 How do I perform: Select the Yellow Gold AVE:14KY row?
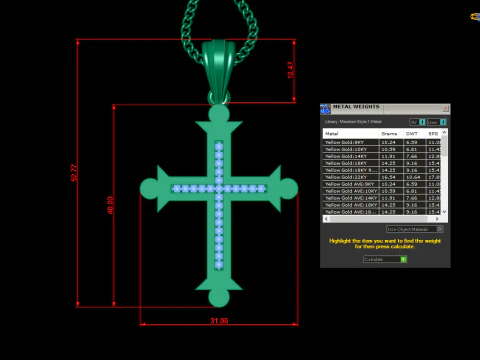(382, 198)
